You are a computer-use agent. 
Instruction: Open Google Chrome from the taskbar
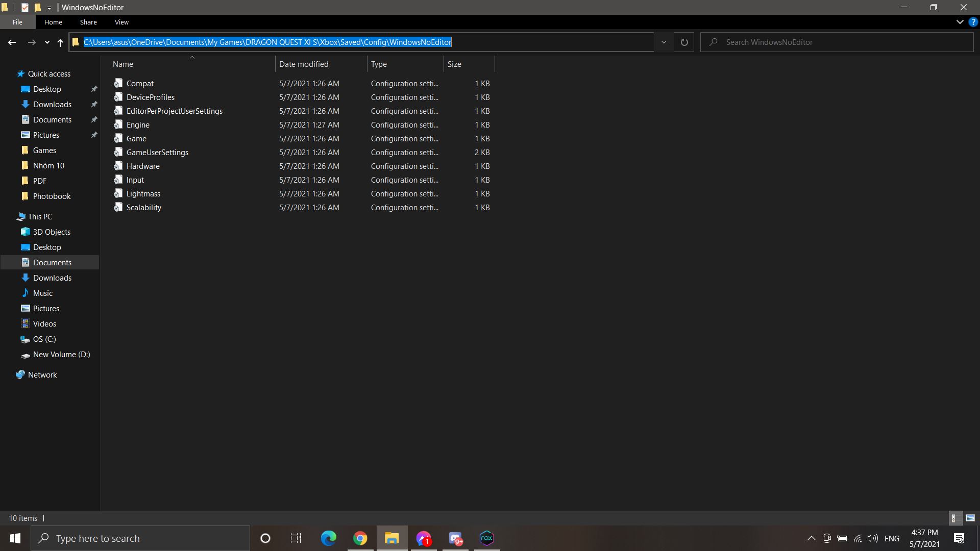(360, 538)
